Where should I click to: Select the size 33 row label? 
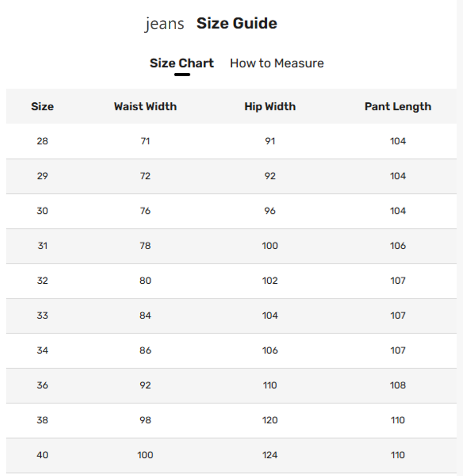click(42, 316)
